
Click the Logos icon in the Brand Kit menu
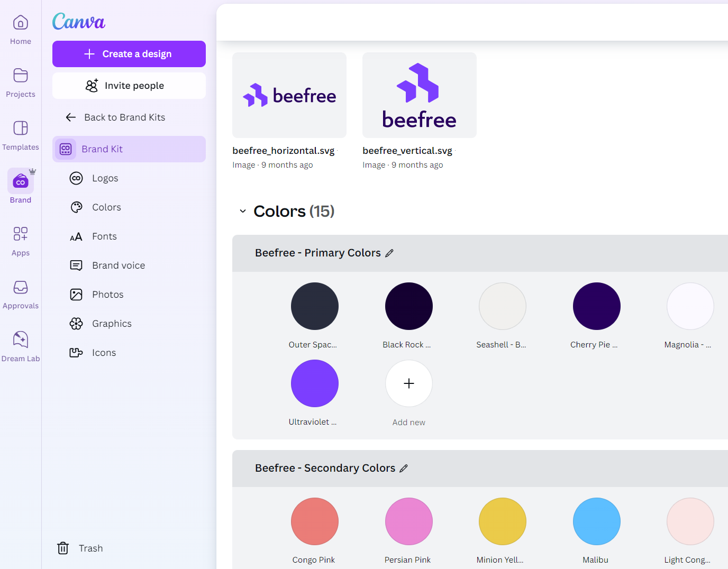coord(76,178)
